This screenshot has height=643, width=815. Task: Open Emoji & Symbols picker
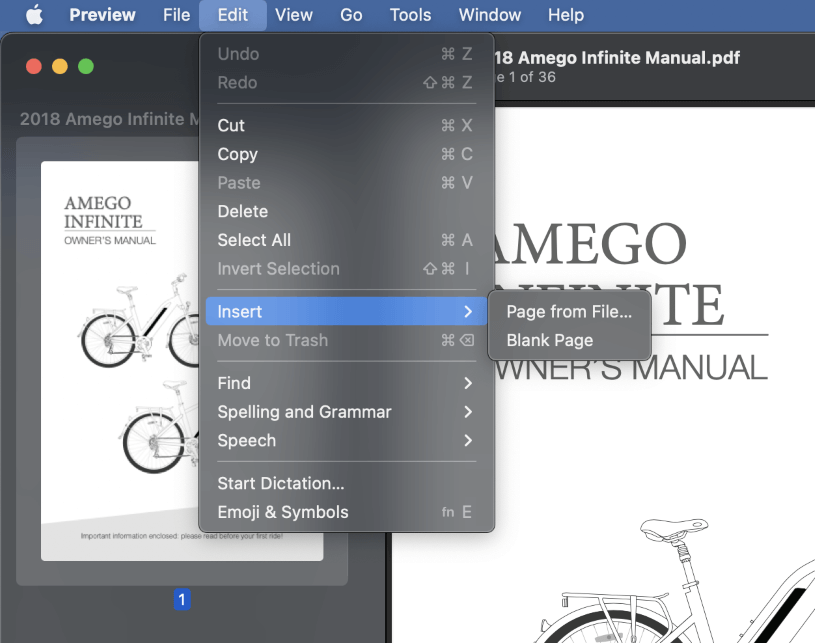(x=346, y=512)
